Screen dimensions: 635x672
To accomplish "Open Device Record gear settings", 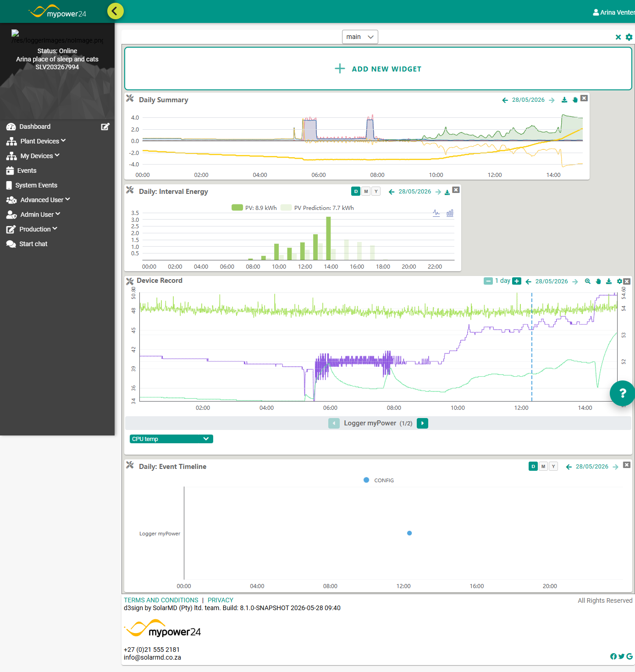I will click(619, 281).
